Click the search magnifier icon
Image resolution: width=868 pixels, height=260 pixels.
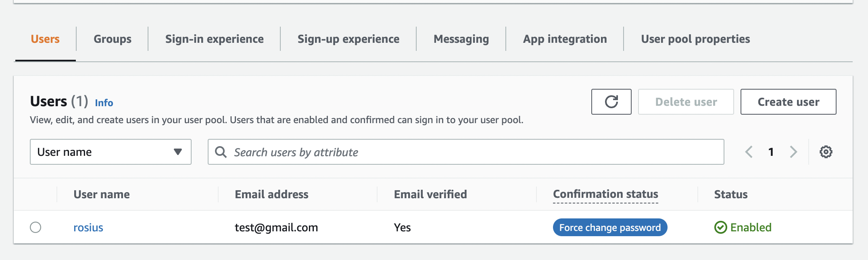tap(221, 152)
